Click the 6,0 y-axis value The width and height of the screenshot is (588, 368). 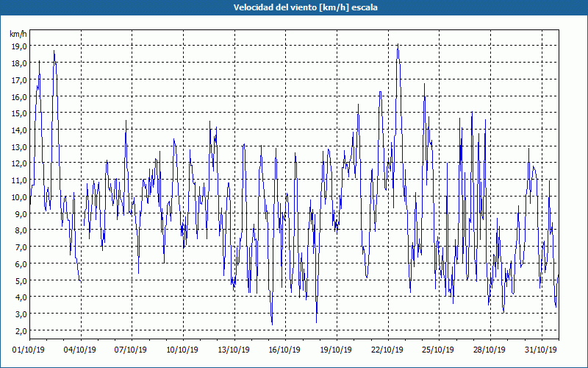(21, 263)
